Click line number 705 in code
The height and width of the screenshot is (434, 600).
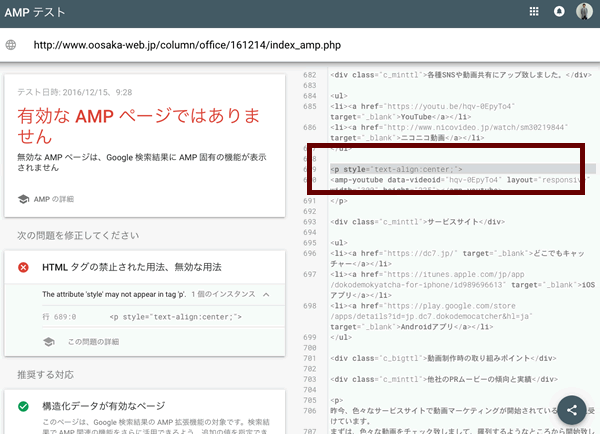(310, 400)
